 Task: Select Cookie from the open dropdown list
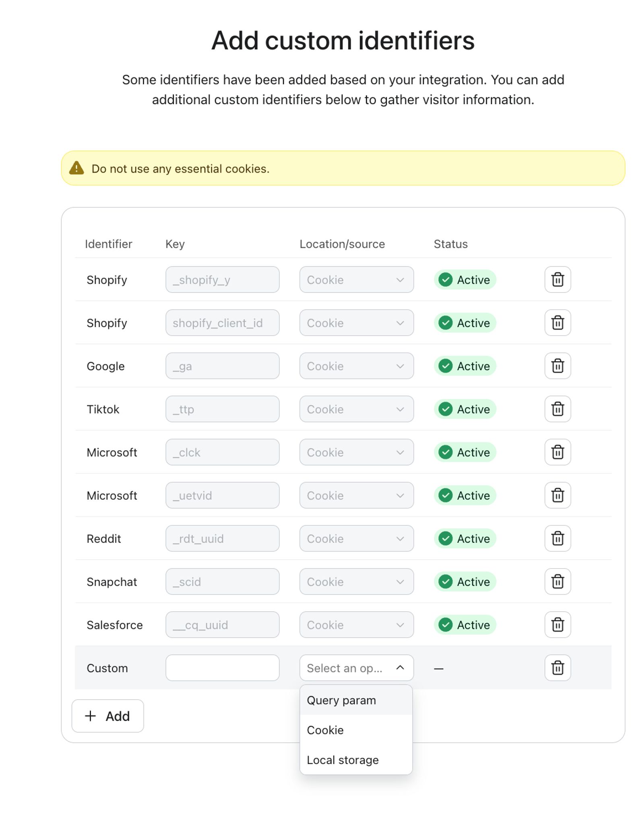tap(356, 730)
